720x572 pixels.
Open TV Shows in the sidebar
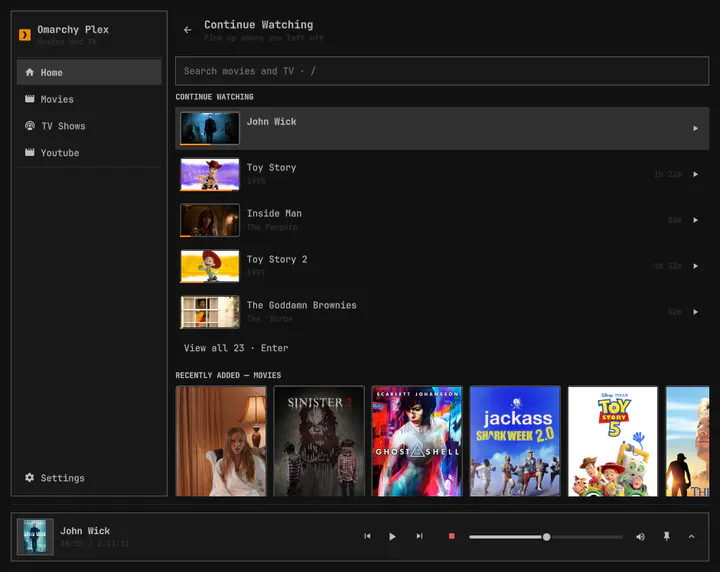coord(89,126)
